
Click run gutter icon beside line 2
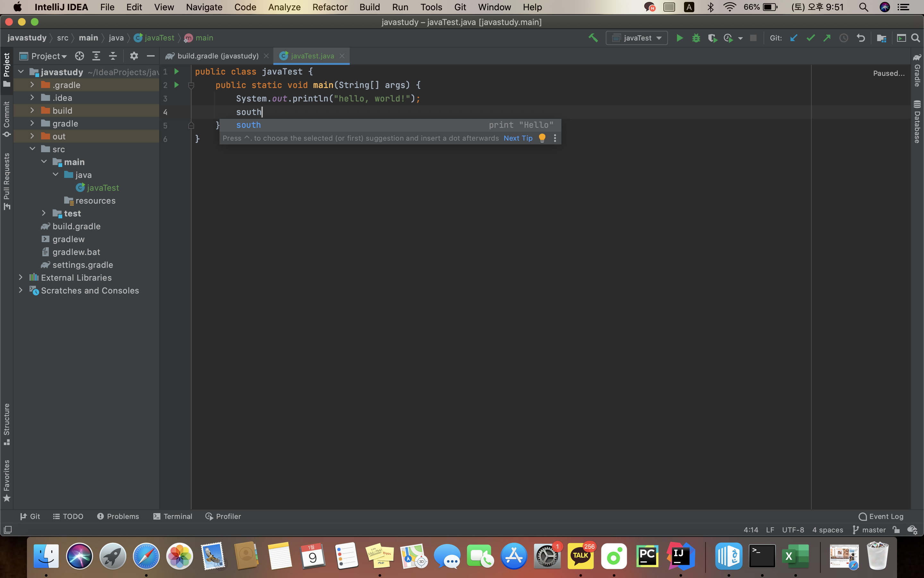[176, 85]
